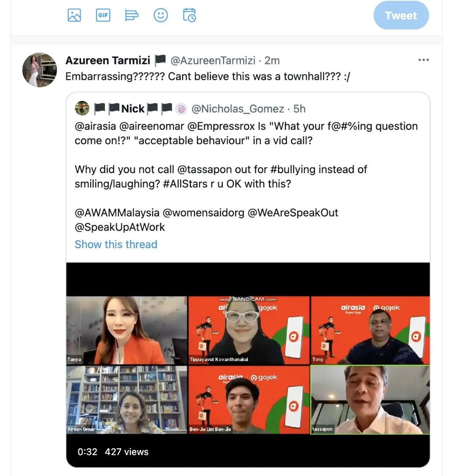Click the add image icon in composer

[74, 15]
